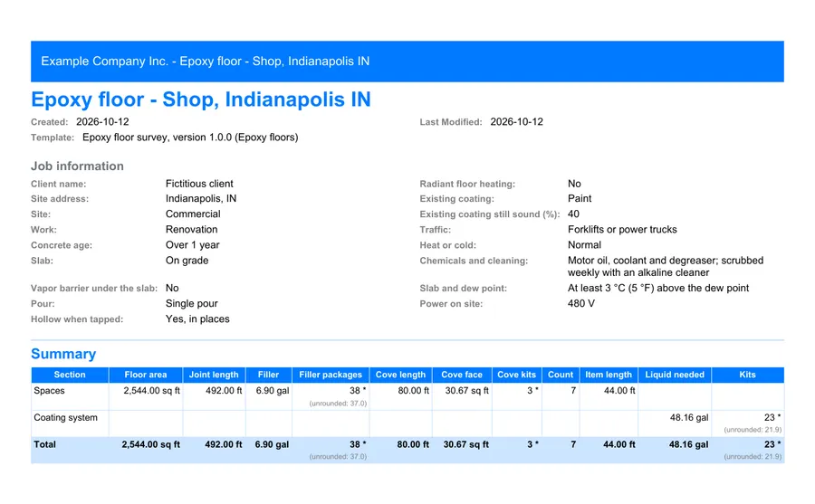Viewport: 815px width, 504px height.
Task: Click Total row filler packages 38 *
Action: (358, 444)
